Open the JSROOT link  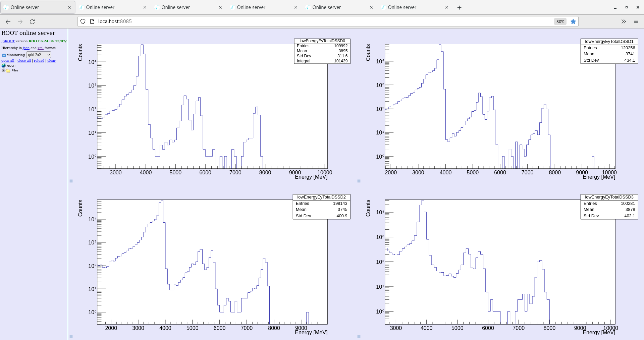8,41
